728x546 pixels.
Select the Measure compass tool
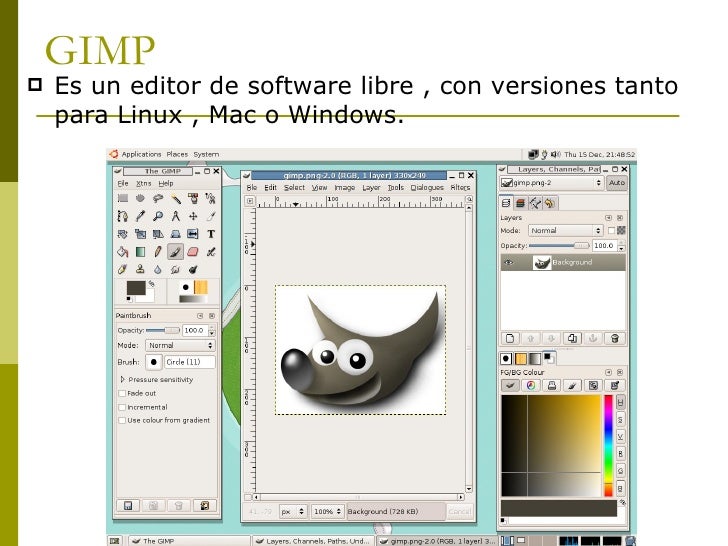[x=176, y=216]
